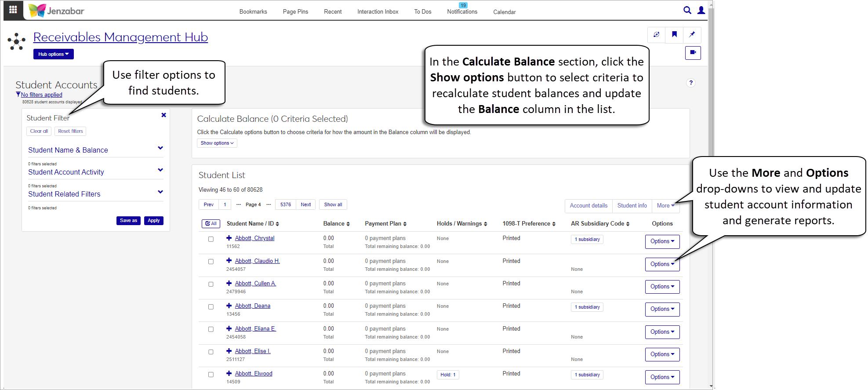Image resolution: width=868 pixels, height=390 pixels.
Task: Toggle the select All checkbox button
Action: pos(211,224)
